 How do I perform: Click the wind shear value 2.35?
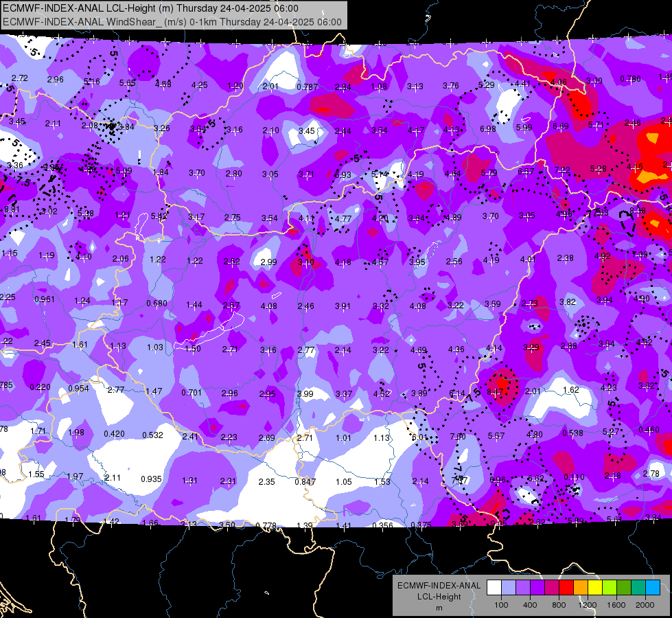[266, 481]
